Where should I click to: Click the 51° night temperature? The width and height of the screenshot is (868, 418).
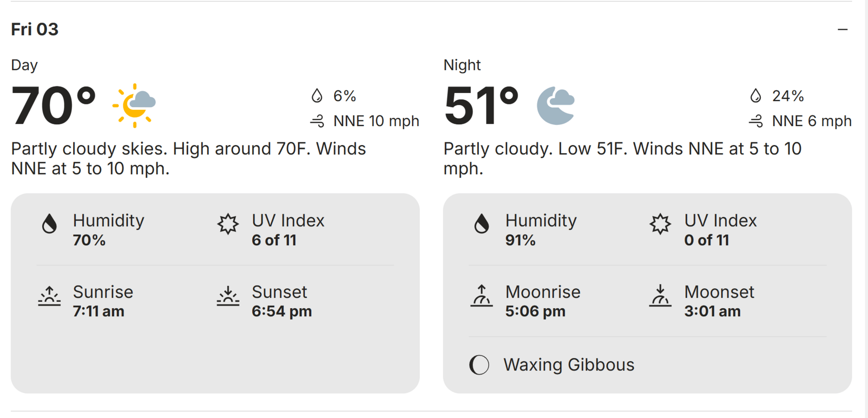[x=481, y=106]
